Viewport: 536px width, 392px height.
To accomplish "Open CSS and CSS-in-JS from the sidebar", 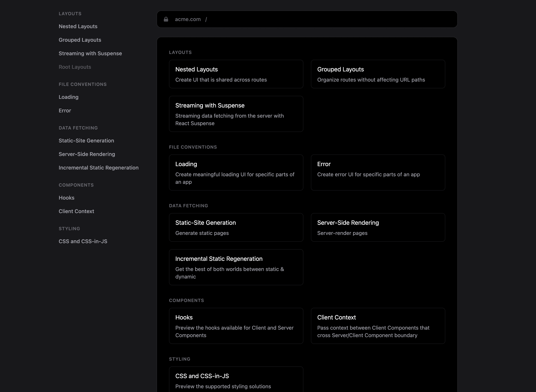I will (83, 241).
